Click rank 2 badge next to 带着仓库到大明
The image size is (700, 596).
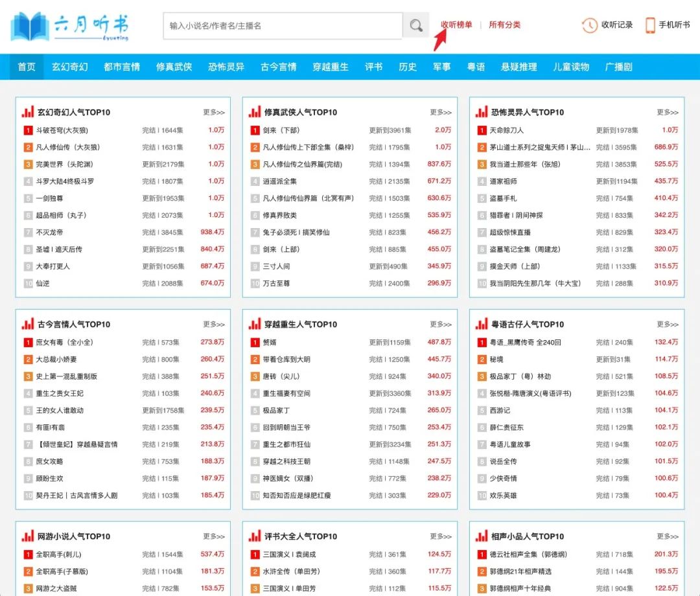pyautogui.click(x=255, y=359)
